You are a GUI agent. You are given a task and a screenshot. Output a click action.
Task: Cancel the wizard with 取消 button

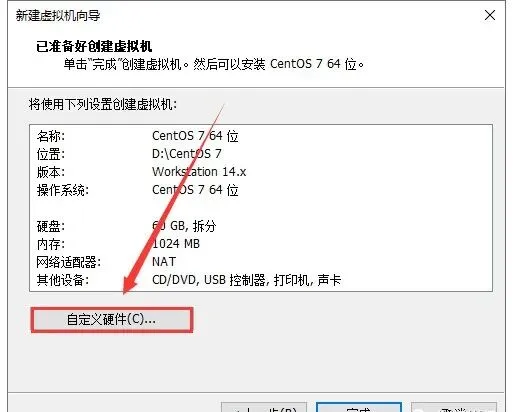(454, 407)
